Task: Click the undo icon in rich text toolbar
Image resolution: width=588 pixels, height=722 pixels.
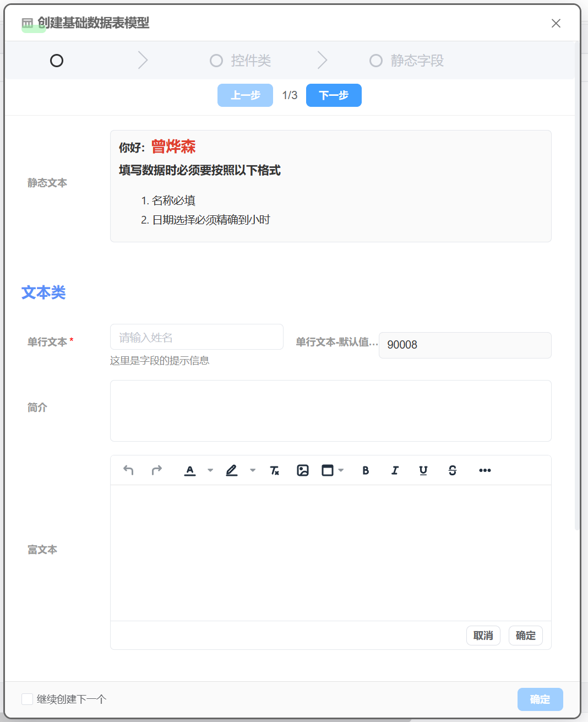Action: click(x=128, y=470)
